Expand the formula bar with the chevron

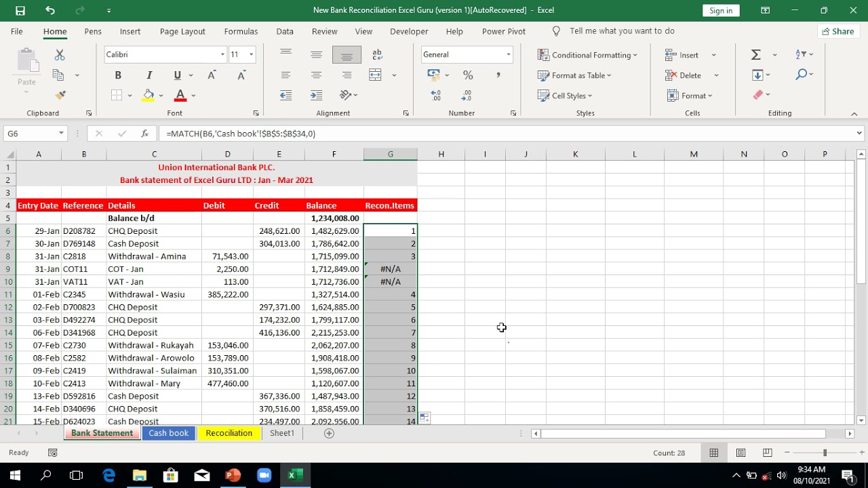tap(859, 134)
